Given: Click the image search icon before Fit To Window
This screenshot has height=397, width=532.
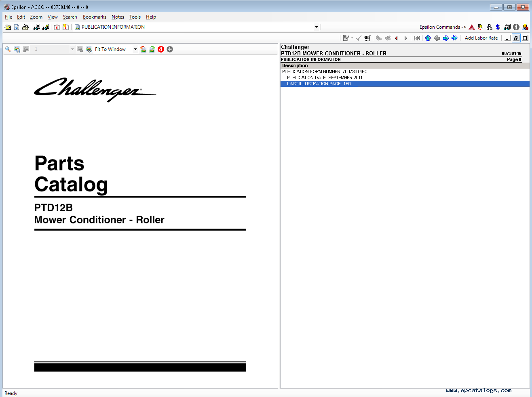Looking at the screenshot, I should coord(89,49).
